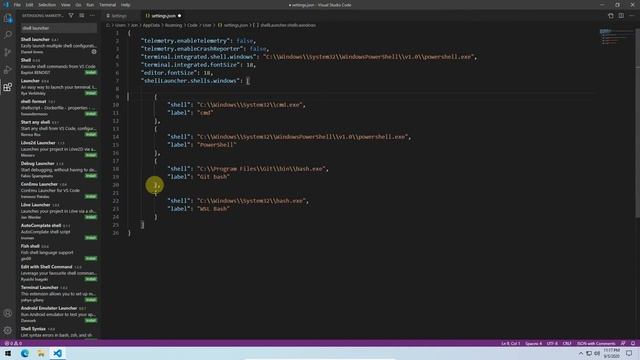Open Windows Action Center icon
The height and width of the screenshot is (360, 640).
629,353
